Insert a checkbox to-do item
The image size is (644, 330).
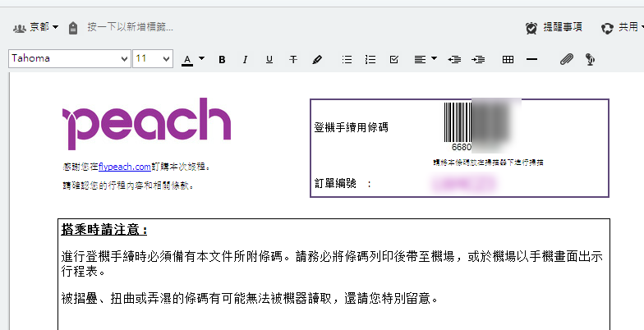(x=394, y=60)
